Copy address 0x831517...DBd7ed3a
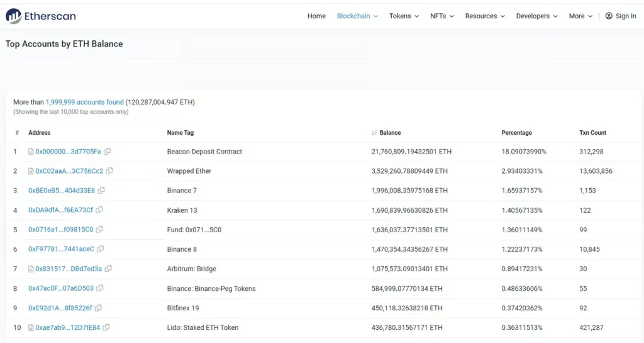 click(x=108, y=269)
